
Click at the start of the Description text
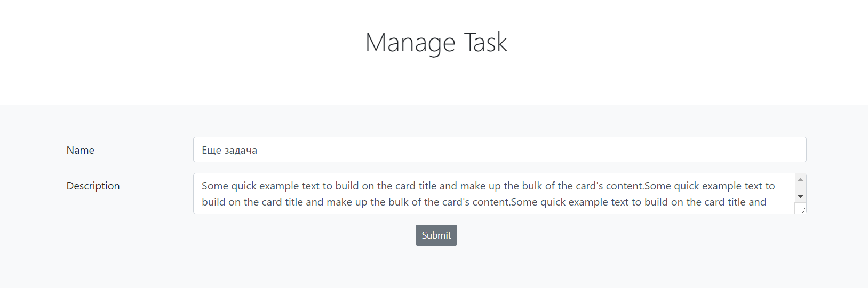pos(202,186)
